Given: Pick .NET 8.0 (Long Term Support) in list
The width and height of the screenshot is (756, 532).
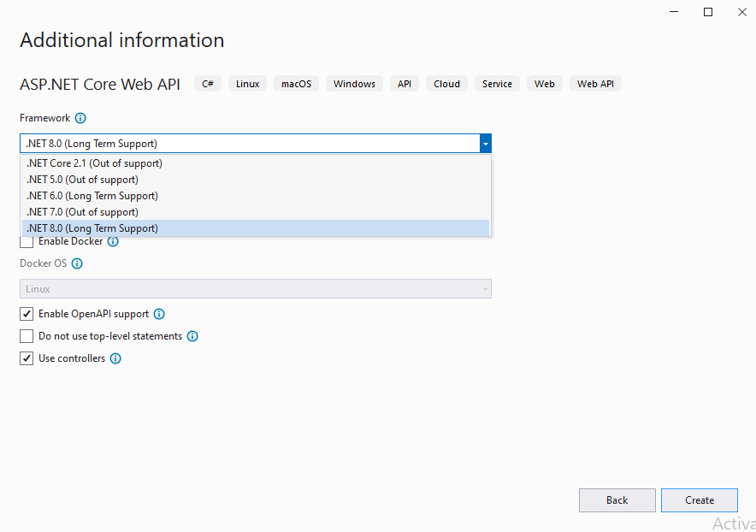Looking at the screenshot, I should pyautogui.click(x=256, y=228).
